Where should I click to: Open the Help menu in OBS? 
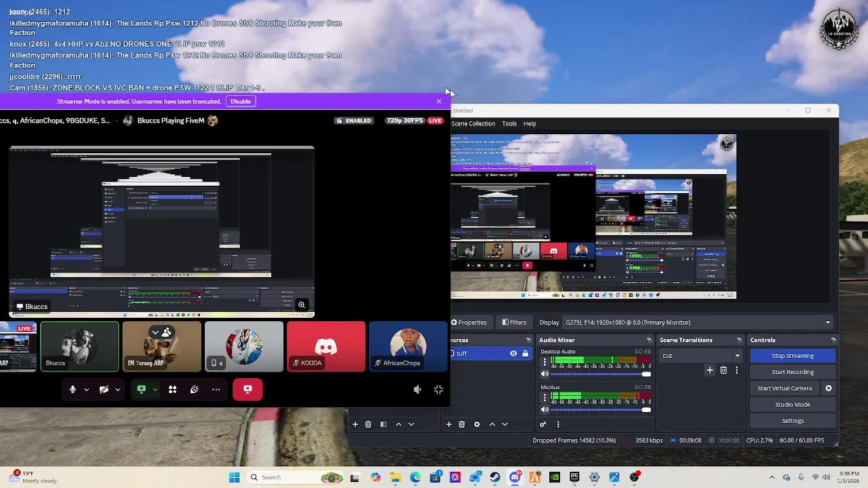[x=530, y=123]
